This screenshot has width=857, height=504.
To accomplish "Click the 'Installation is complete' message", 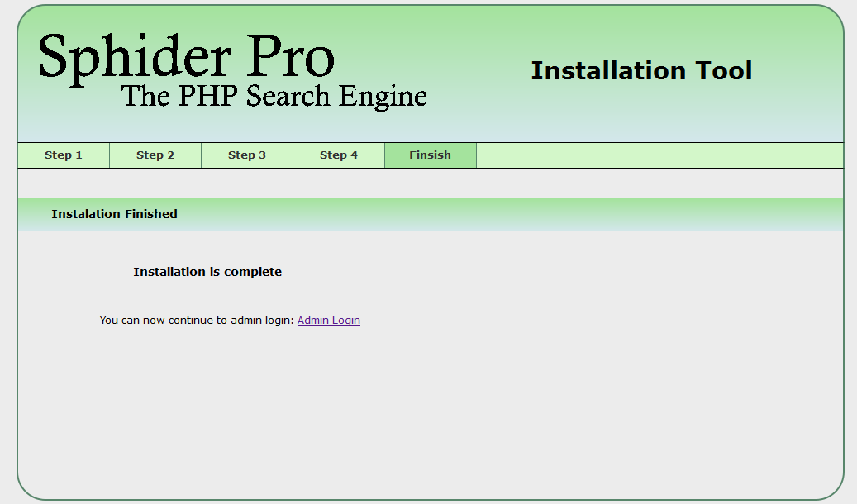I will click(207, 272).
